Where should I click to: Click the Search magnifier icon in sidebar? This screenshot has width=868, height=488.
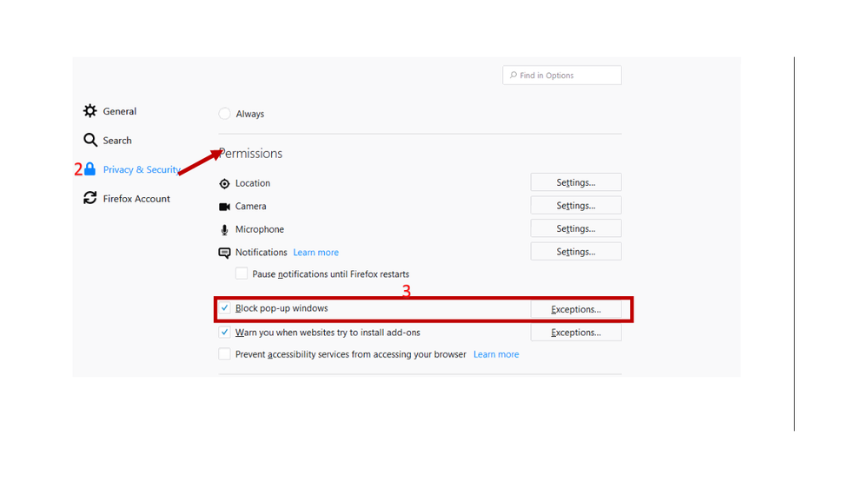[x=90, y=140]
